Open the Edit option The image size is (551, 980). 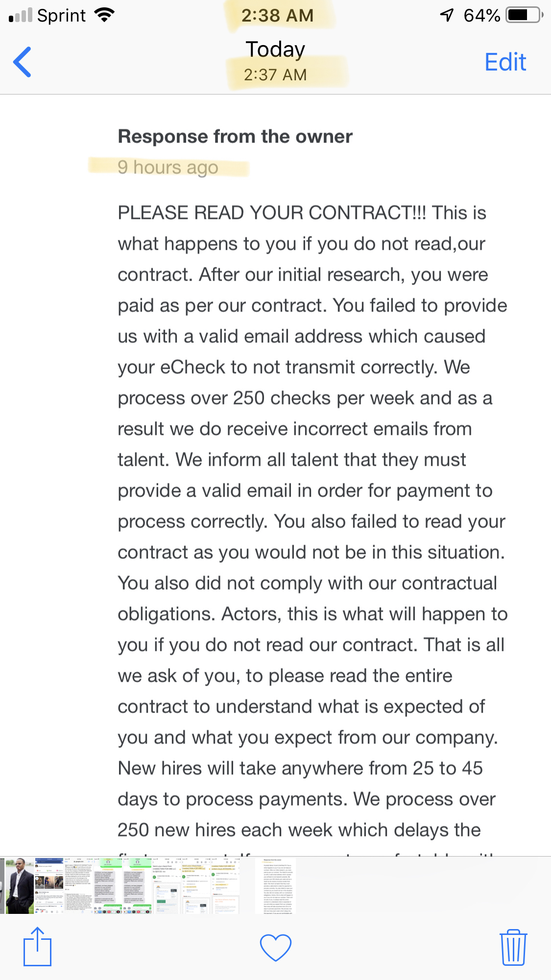point(505,62)
